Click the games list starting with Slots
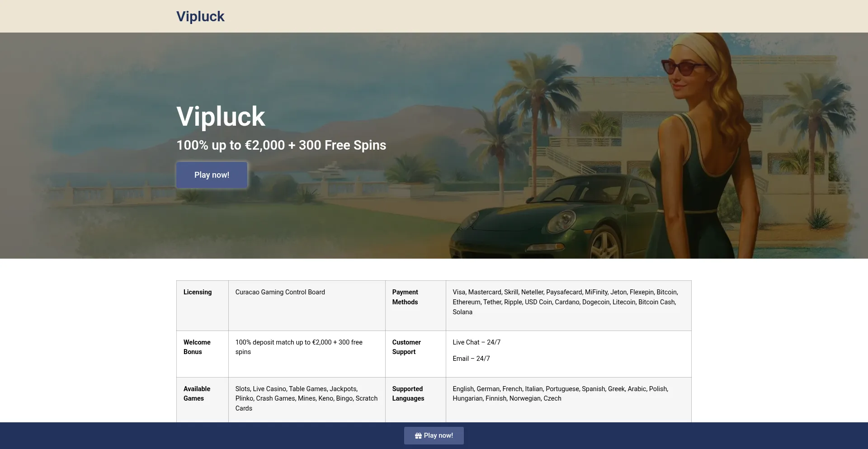 pyautogui.click(x=307, y=398)
